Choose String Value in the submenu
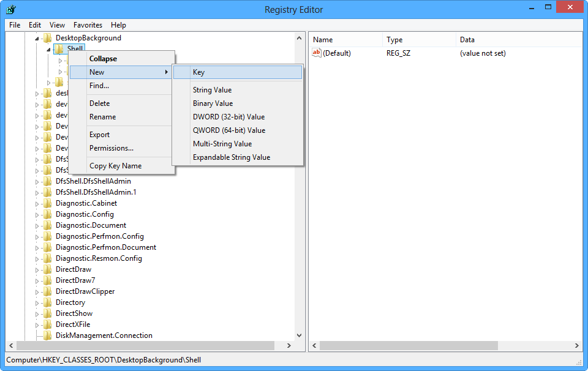The height and width of the screenshot is (371, 588). click(x=238, y=90)
